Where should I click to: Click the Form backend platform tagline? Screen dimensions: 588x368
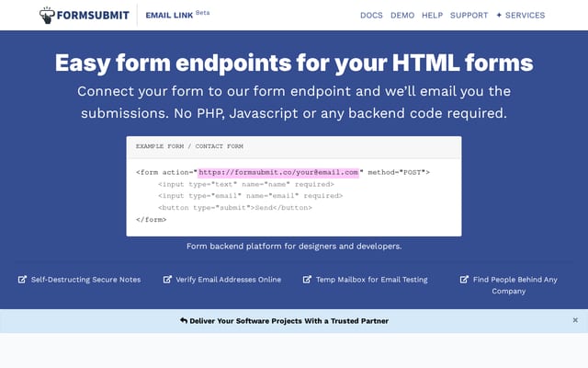[294, 247]
